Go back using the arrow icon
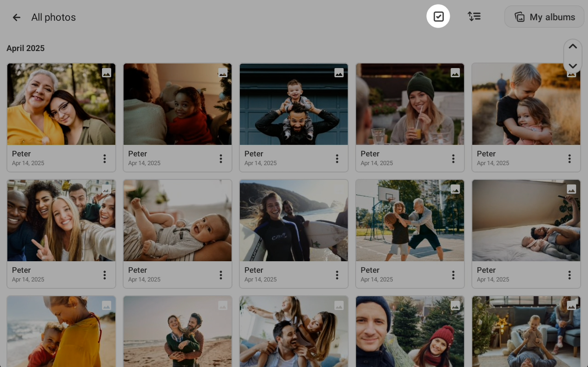The width and height of the screenshot is (588, 367). point(17,17)
